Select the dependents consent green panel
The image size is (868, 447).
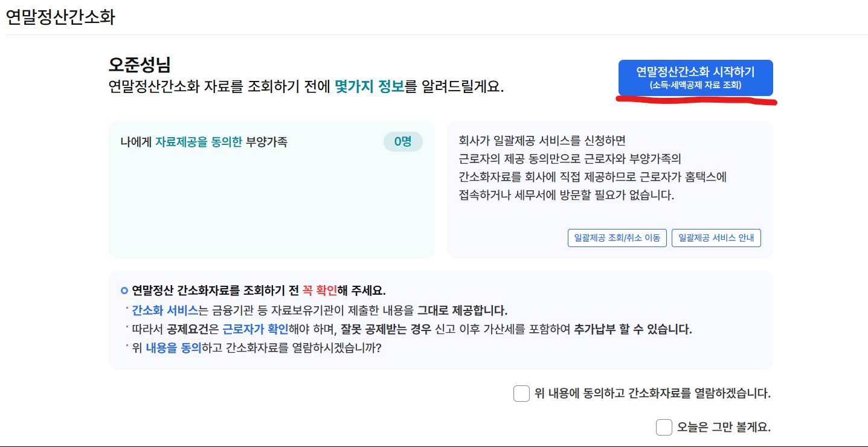271,189
